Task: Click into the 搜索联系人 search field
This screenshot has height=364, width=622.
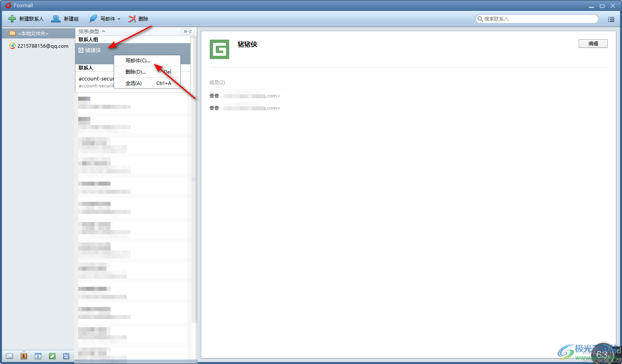Action: 537,19
